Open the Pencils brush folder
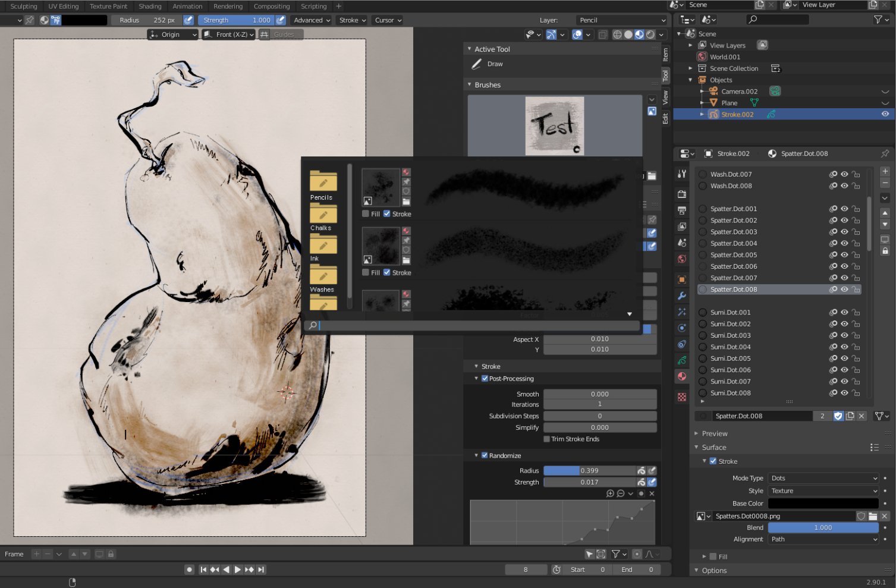896x588 pixels. (323, 185)
